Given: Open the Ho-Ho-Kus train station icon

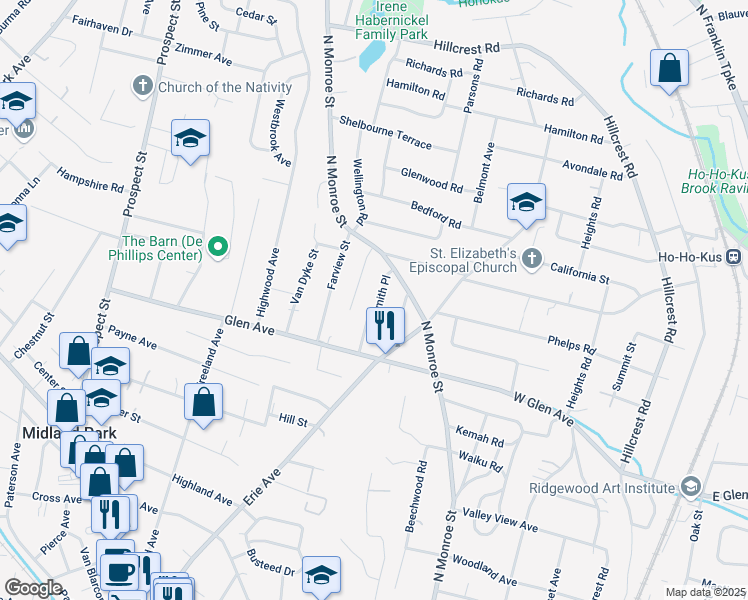Looking at the screenshot, I should [733, 257].
